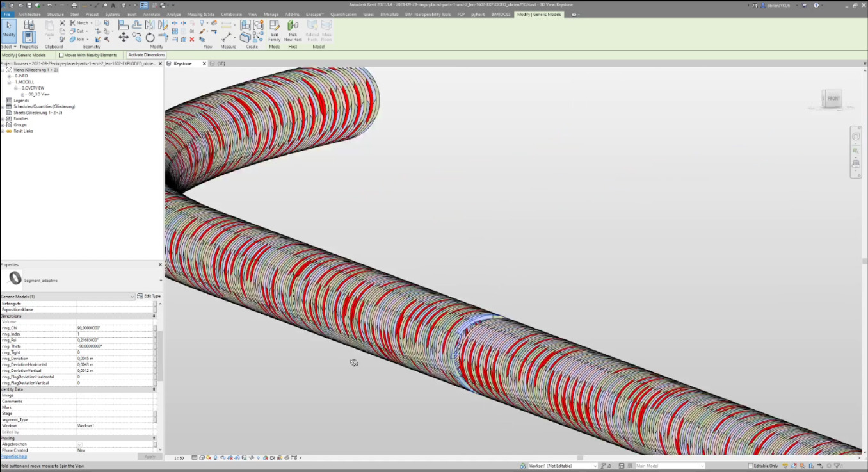Image resolution: width=868 pixels, height=472 pixels.
Task: Expand the Families tree node
Action: (3, 118)
